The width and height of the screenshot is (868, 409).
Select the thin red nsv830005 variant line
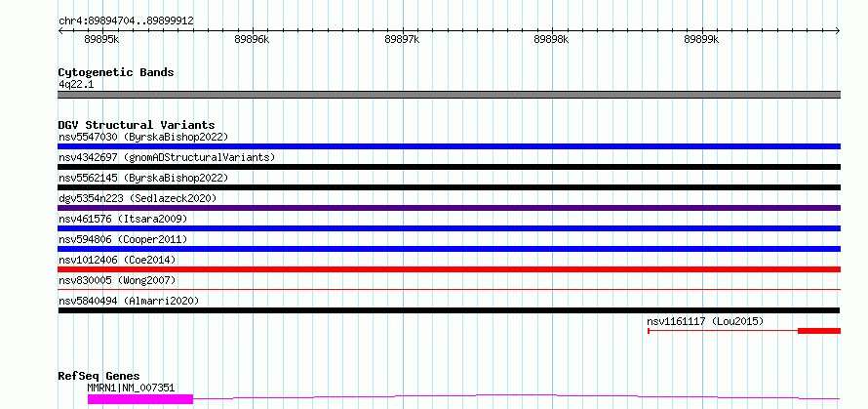(x=449, y=289)
